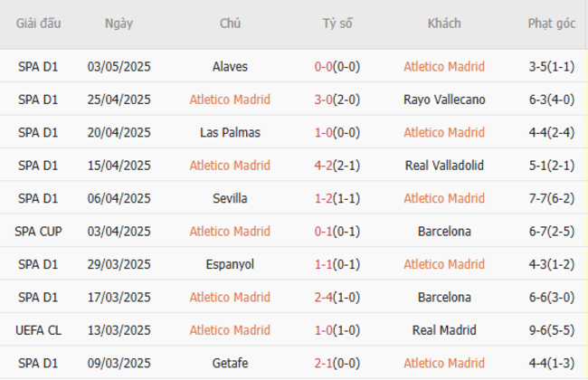Click Atletico Madrid in the Getafe match row
The height and width of the screenshot is (380, 588).
tap(444, 363)
